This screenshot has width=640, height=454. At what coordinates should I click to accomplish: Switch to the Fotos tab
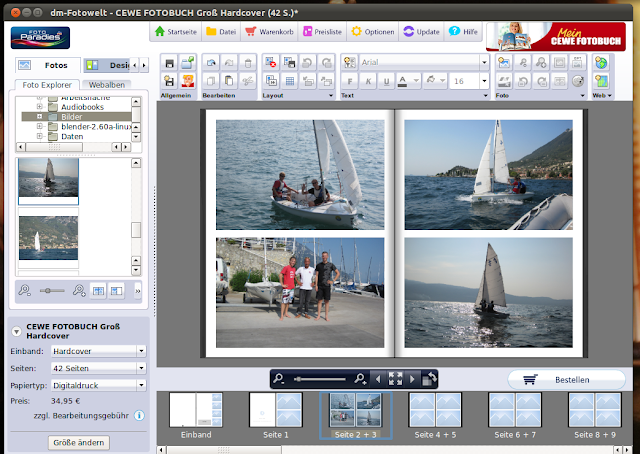tap(48, 65)
